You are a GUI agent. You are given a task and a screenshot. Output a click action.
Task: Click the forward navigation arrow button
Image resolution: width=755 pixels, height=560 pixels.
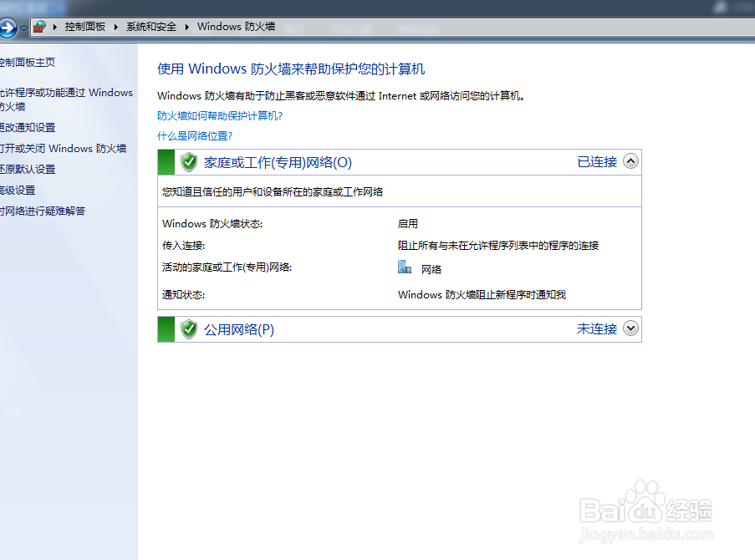8,28
